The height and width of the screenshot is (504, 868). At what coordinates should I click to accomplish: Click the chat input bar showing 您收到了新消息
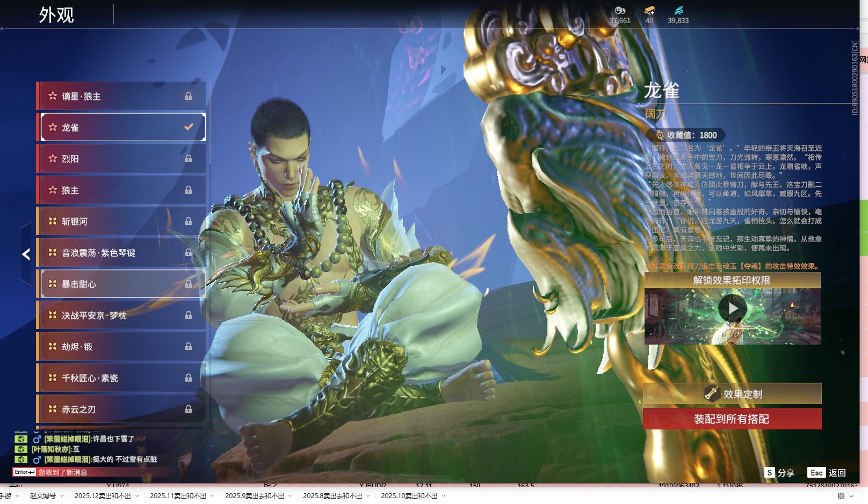pyautogui.click(x=86, y=472)
